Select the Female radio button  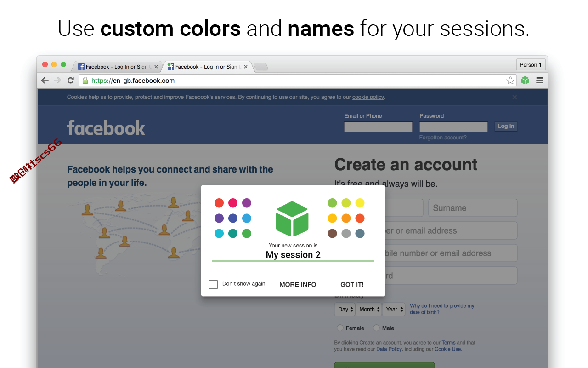(x=340, y=328)
